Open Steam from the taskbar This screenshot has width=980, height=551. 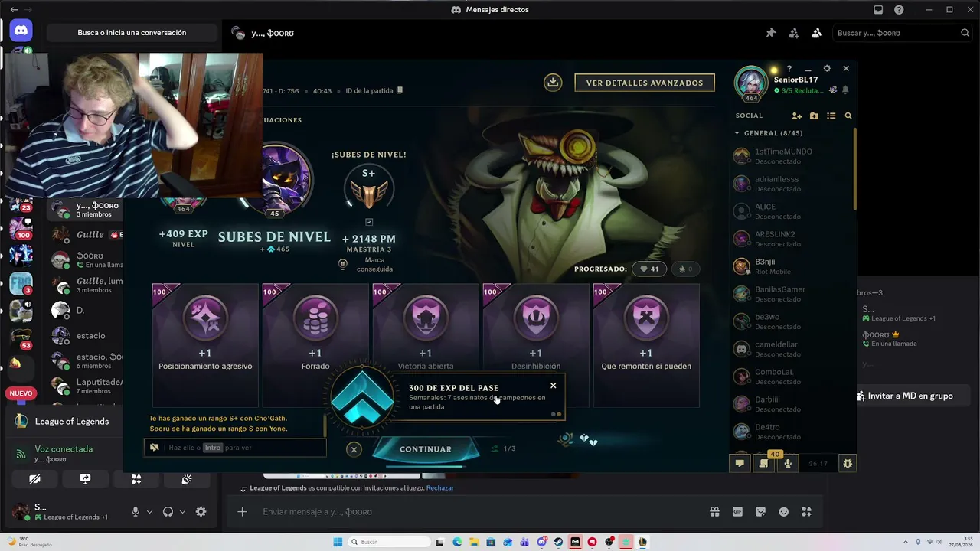click(558, 542)
